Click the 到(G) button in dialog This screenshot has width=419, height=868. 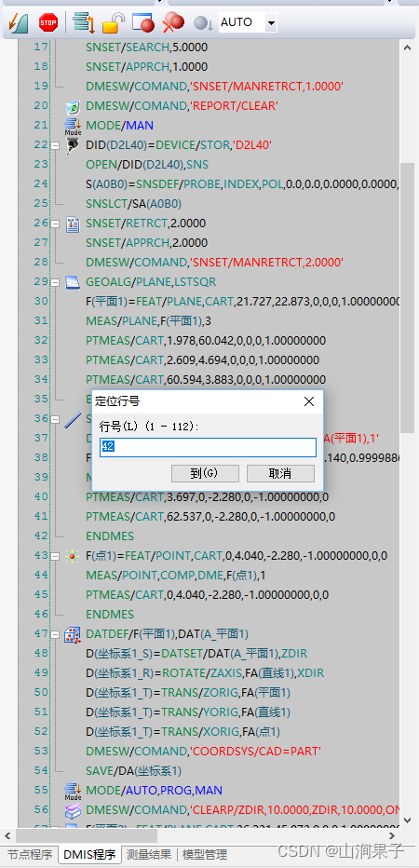pos(205,473)
